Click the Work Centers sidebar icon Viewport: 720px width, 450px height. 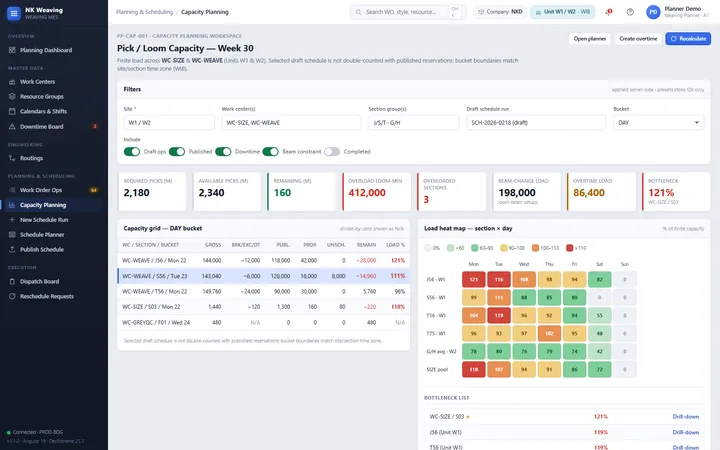[x=12, y=82]
